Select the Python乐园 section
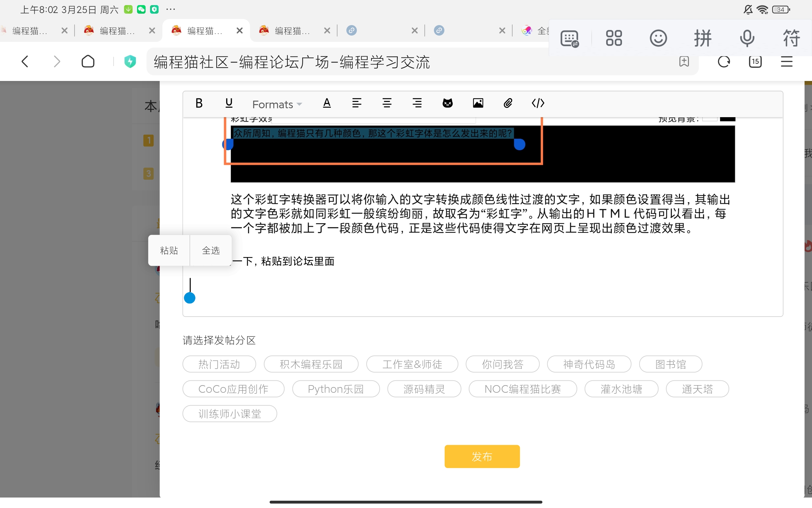The height and width of the screenshot is (508, 812). click(336, 389)
